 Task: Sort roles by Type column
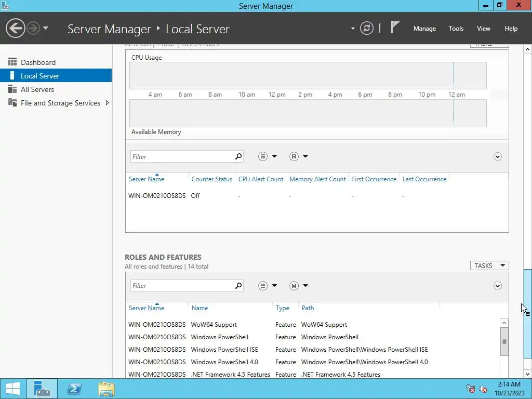pos(282,308)
